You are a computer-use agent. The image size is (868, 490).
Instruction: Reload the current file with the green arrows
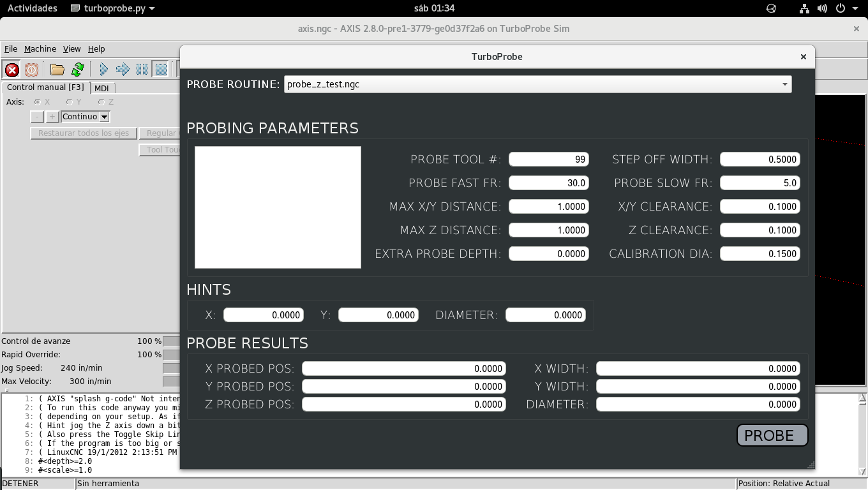coord(78,70)
